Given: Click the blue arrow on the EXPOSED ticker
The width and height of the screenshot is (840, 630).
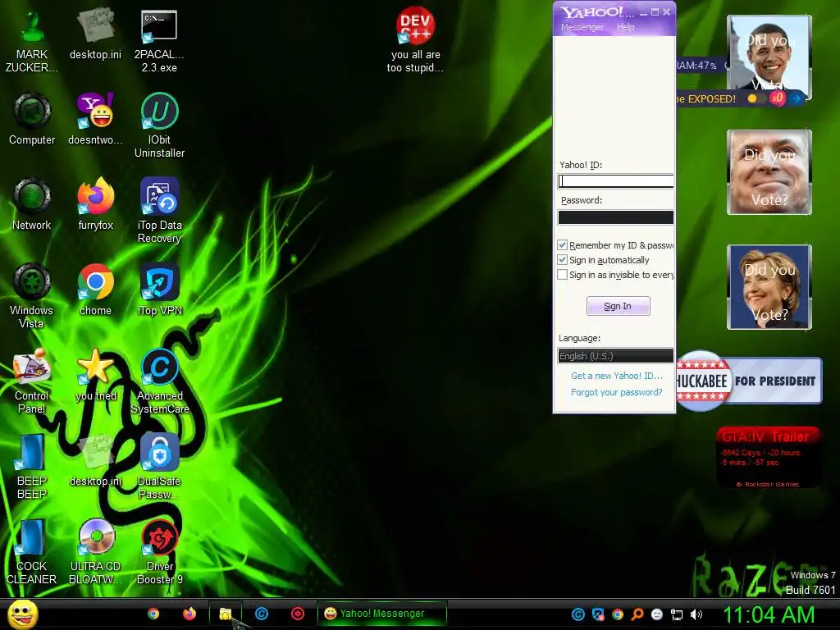Looking at the screenshot, I should (x=796, y=98).
